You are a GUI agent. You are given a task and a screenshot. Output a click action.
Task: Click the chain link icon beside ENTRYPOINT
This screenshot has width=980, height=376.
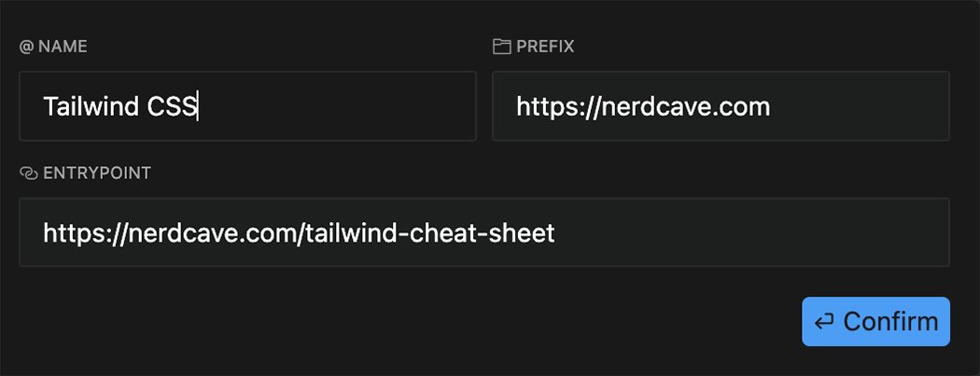[x=28, y=174]
